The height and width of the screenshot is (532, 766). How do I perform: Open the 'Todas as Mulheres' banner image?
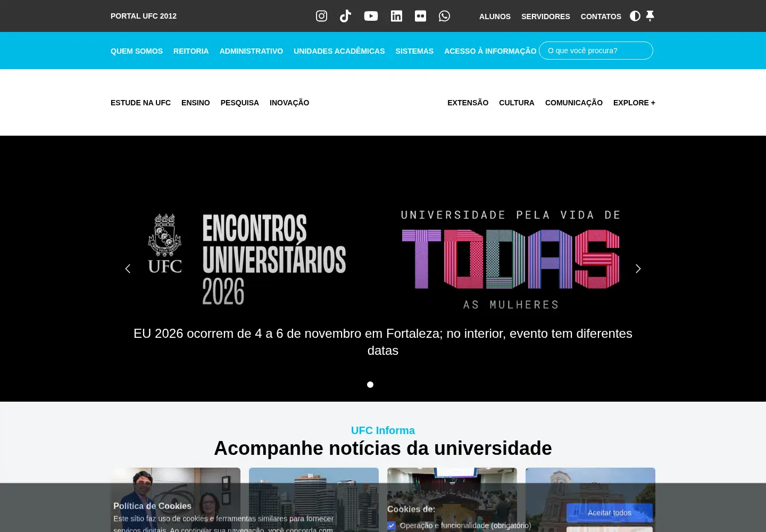511,259
